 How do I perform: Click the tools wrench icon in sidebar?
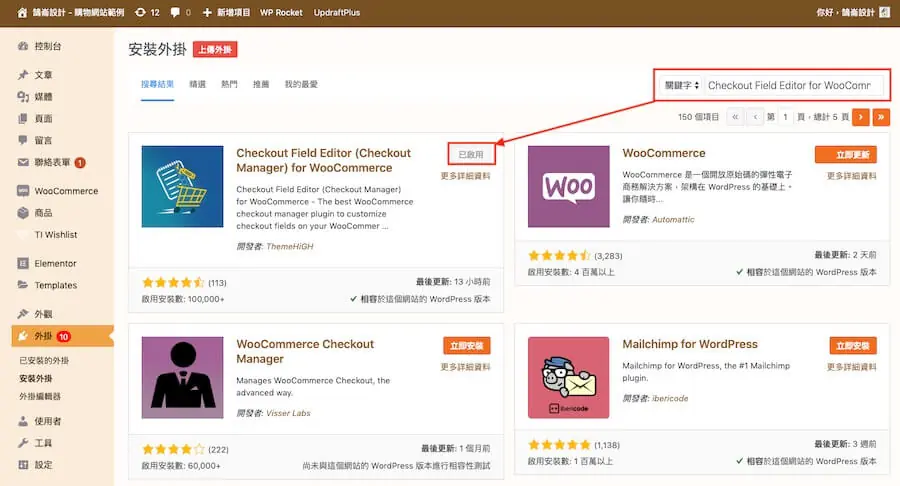coord(23,443)
